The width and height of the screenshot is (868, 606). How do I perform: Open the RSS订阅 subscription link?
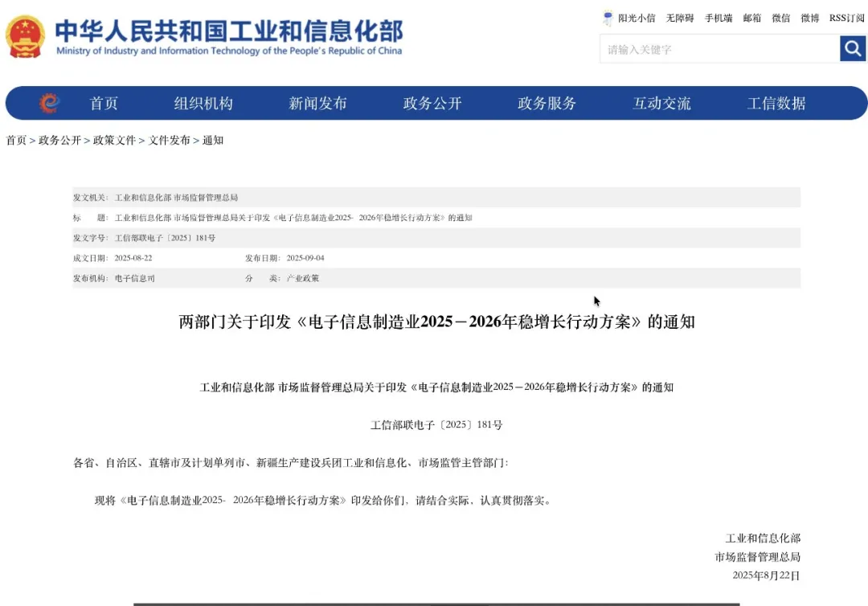click(x=847, y=18)
